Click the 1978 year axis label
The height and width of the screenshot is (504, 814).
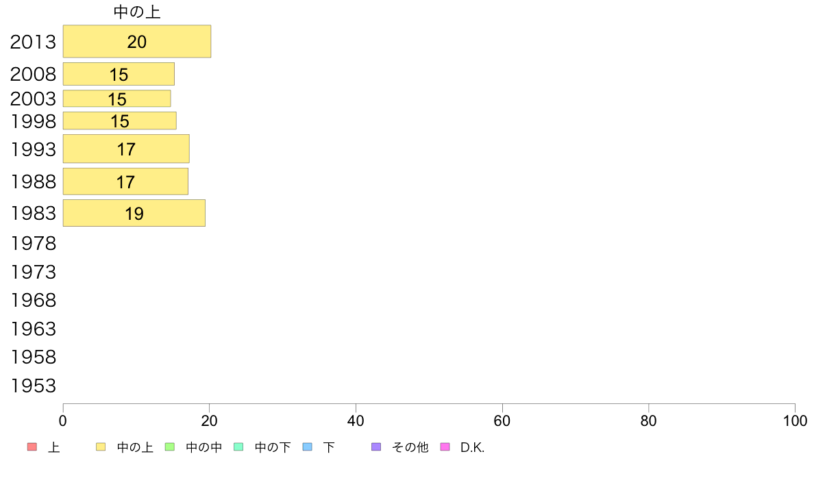(33, 243)
